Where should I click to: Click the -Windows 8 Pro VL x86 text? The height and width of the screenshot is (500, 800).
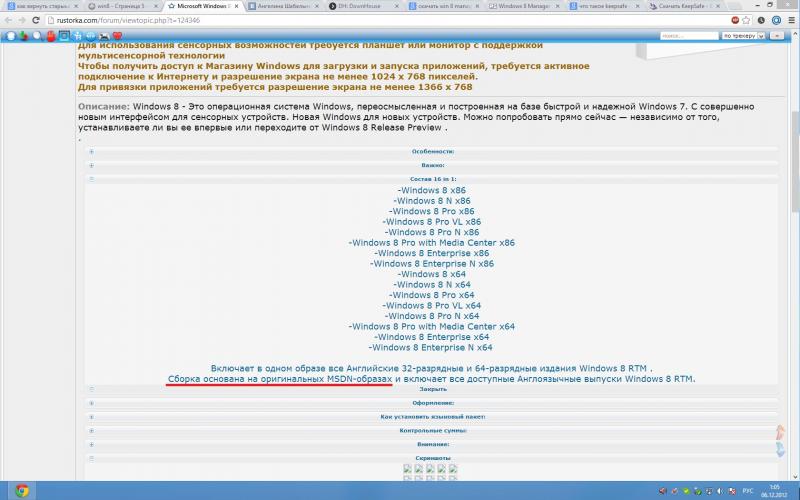click(x=432, y=222)
